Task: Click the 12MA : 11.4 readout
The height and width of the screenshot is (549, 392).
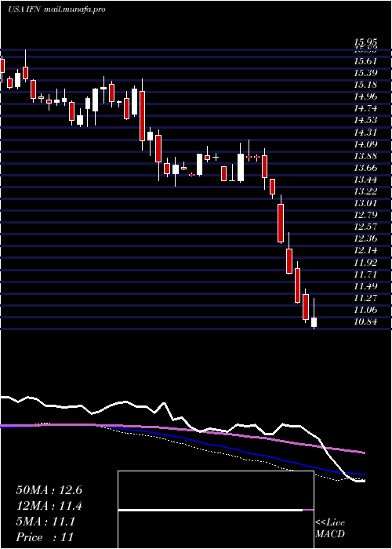Action: pos(49,506)
